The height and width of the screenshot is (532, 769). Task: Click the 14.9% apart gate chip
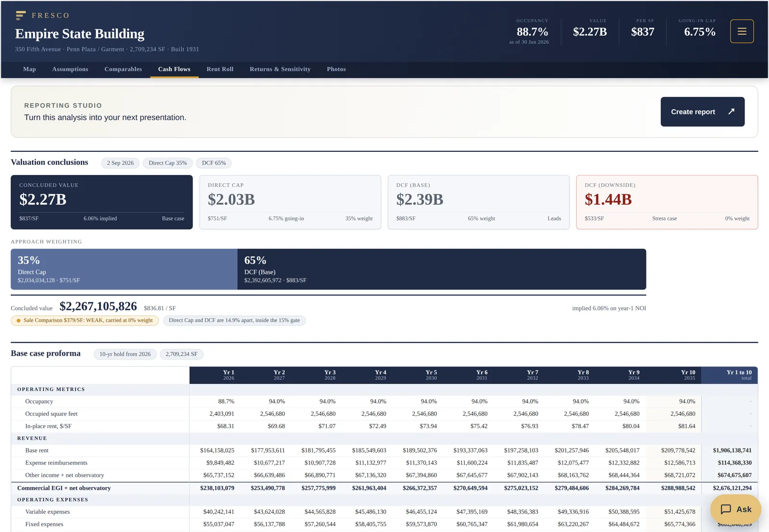click(x=234, y=321)
